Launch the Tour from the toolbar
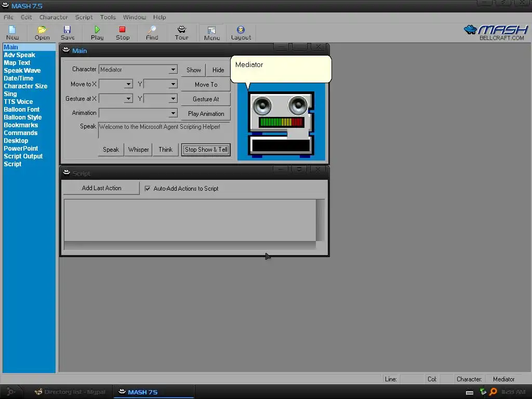 181,33
